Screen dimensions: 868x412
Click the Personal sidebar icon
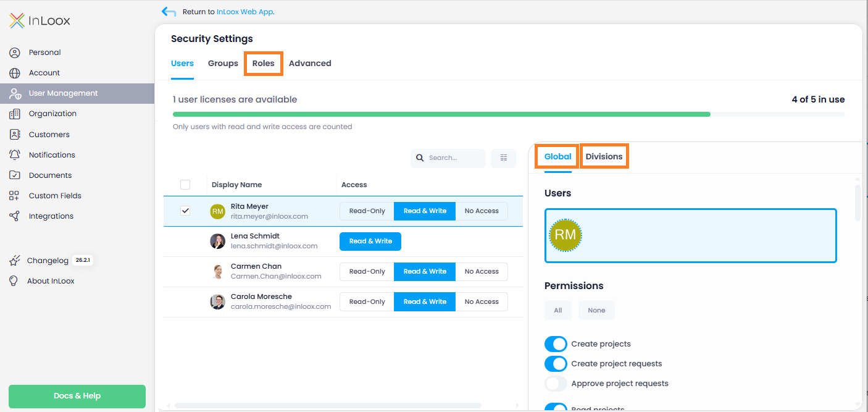pos(15,53)
